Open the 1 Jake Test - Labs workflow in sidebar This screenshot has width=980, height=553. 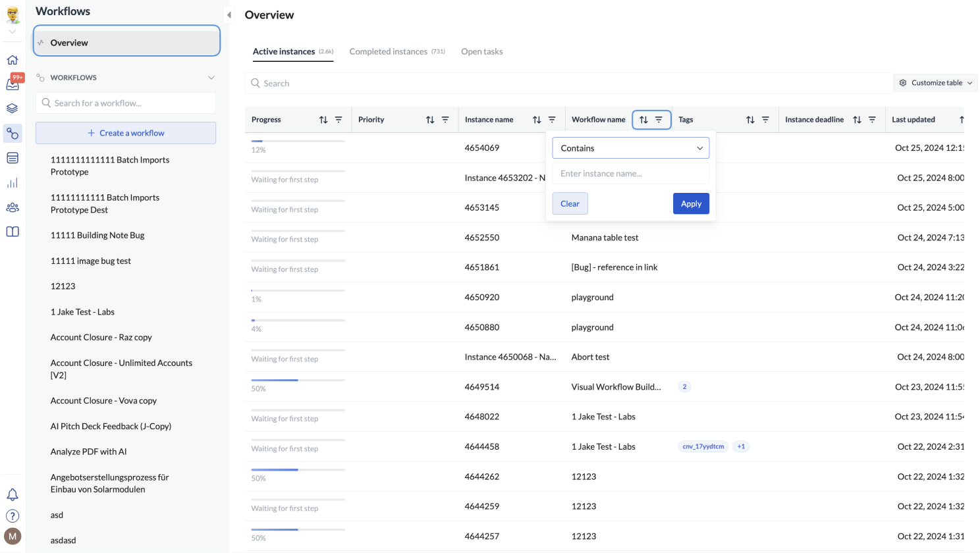point(82,312)
